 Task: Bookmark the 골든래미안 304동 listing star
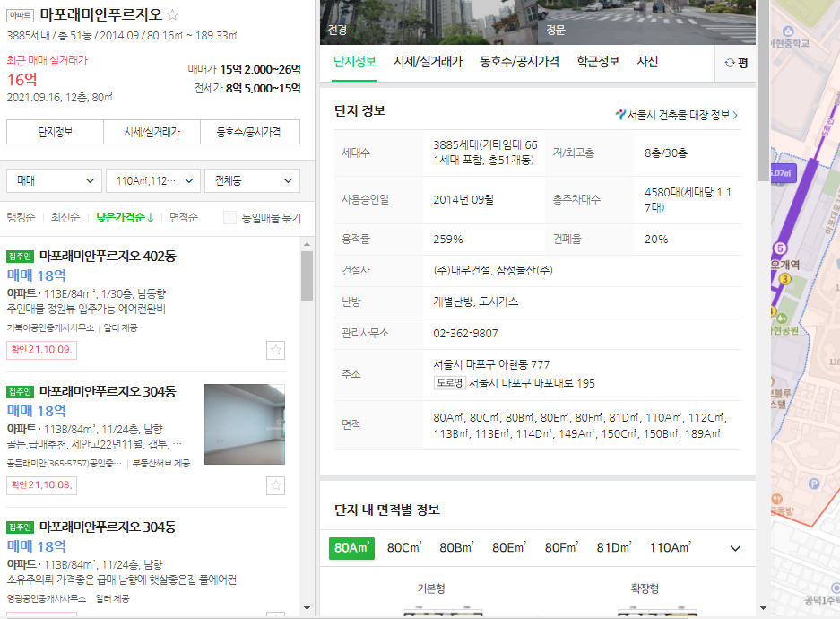pyautogui.click(x=276, y=485)
